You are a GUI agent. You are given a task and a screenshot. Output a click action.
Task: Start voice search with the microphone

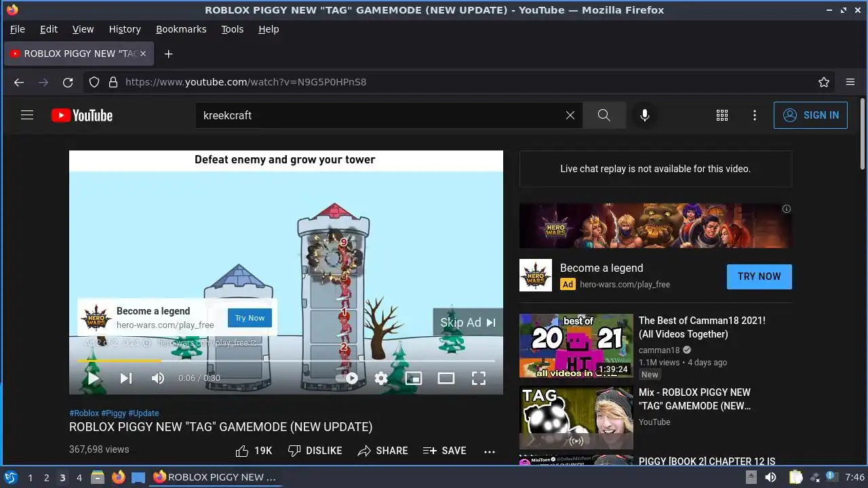pyautogui.click(x=645, y=115)
